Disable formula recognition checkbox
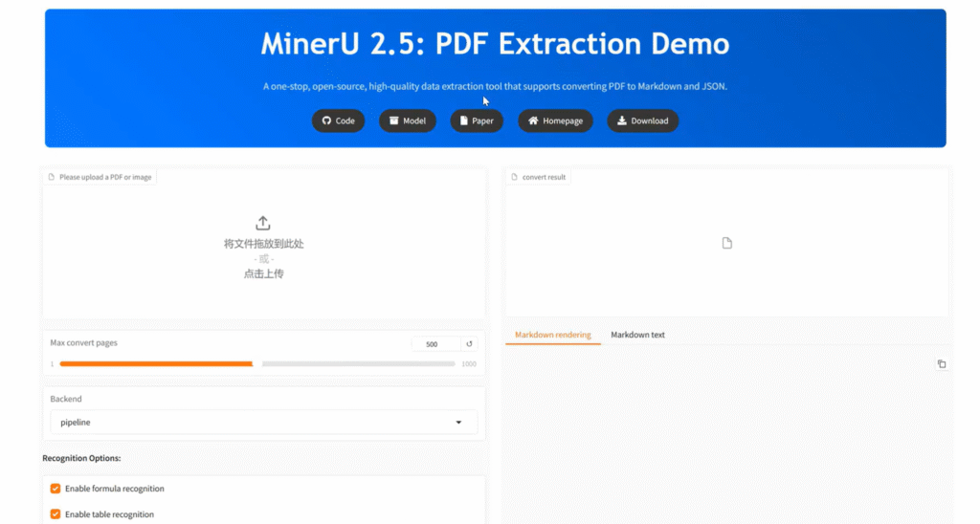Image resolution: width=980 pixels, height=524 pixels. pos(56,489)
